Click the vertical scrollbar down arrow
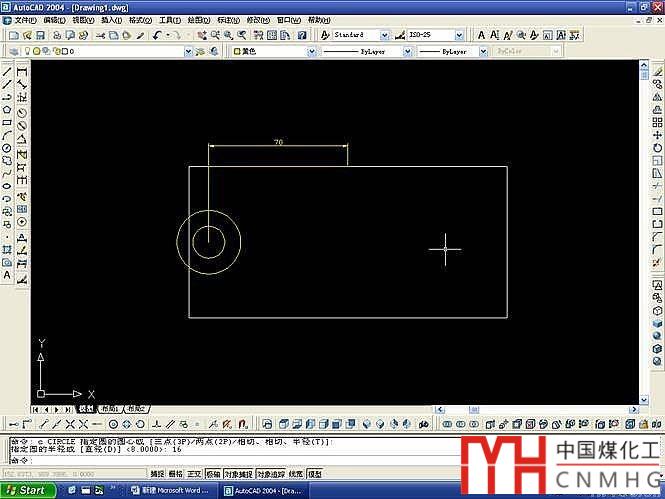Viewport: 665px width, 499px height. point(644,400)
